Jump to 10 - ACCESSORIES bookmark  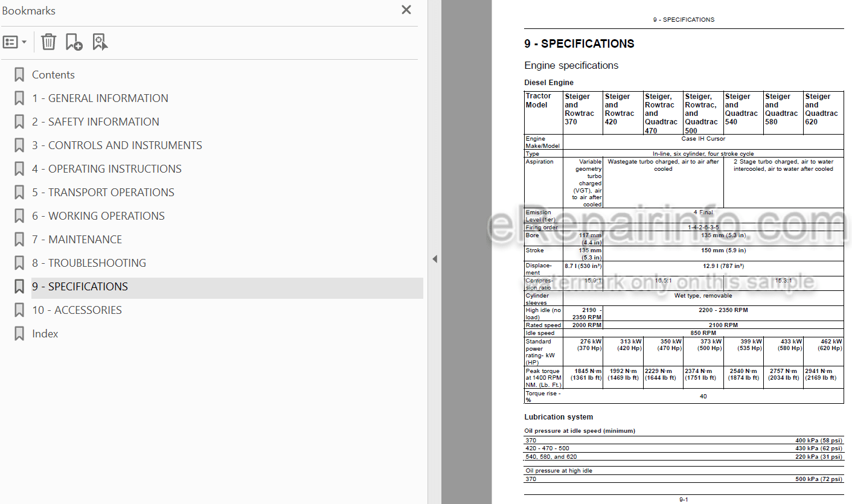[77, 310]
